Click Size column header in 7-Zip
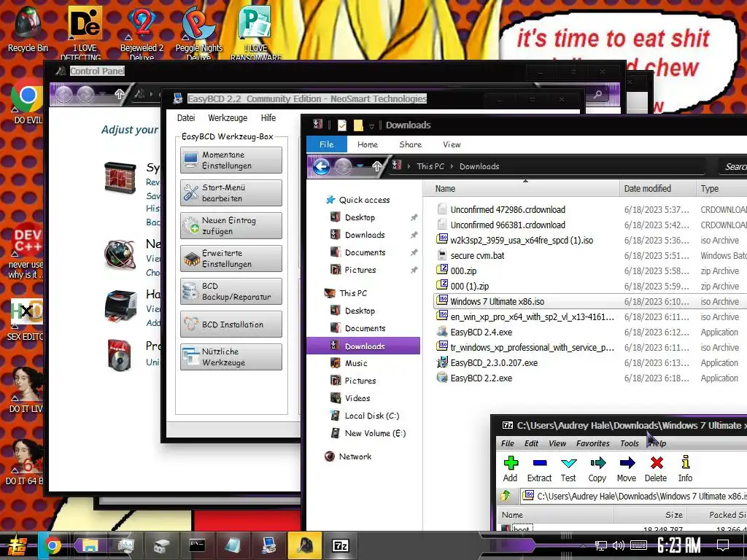This screenshot has width=747, height=560. pyautogui.click(x=651, y=515)
